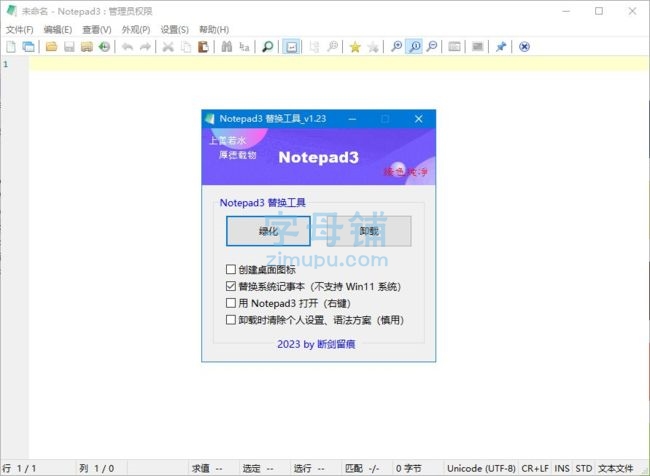Viewport: 650px width, 476px height.
Task: Open the 文件(F) menu
Action: pyautogui.click(x=19, y=29)
